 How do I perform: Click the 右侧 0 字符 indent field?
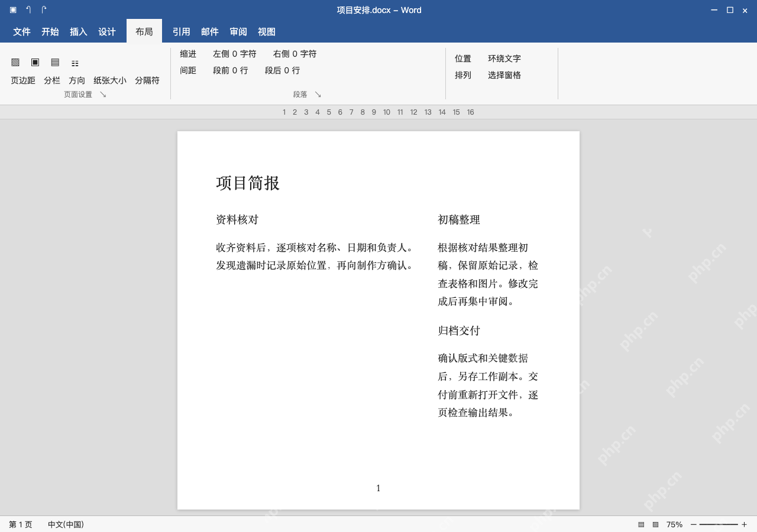tap(295, 54)
